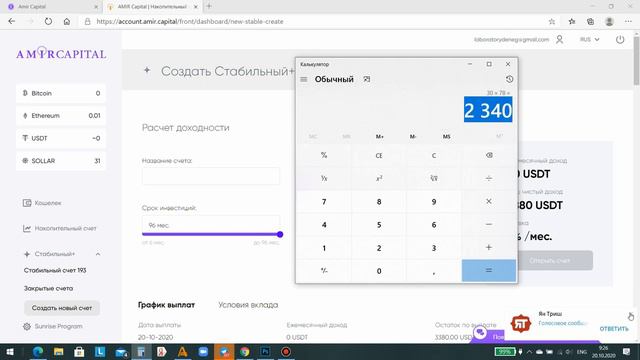Reload the page with browser refresh

coord(48,21)
